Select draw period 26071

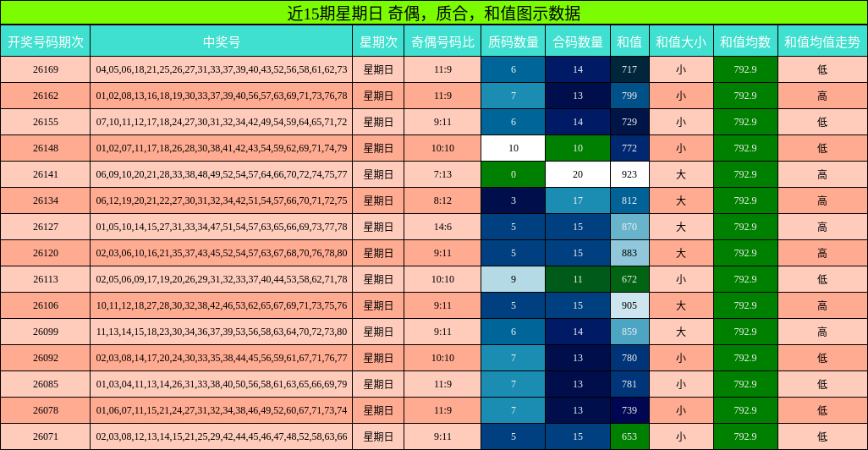(x=46, y=436)
